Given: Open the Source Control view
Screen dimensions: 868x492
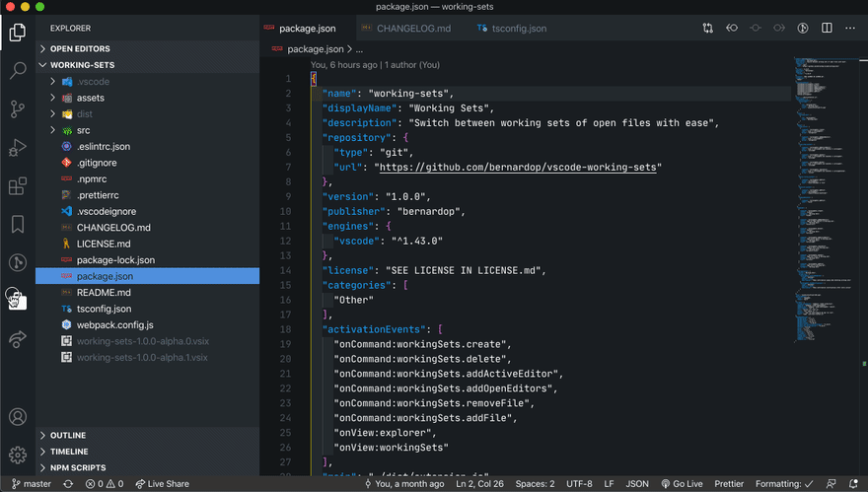Looking at the screenshot, I should point(17,109).
